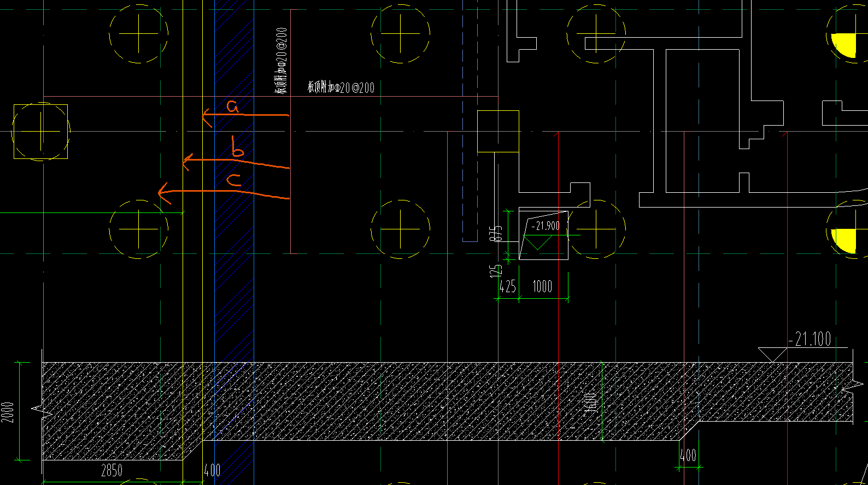
Task: Select the 125 vertical dimension text
Action: [496, 271]
